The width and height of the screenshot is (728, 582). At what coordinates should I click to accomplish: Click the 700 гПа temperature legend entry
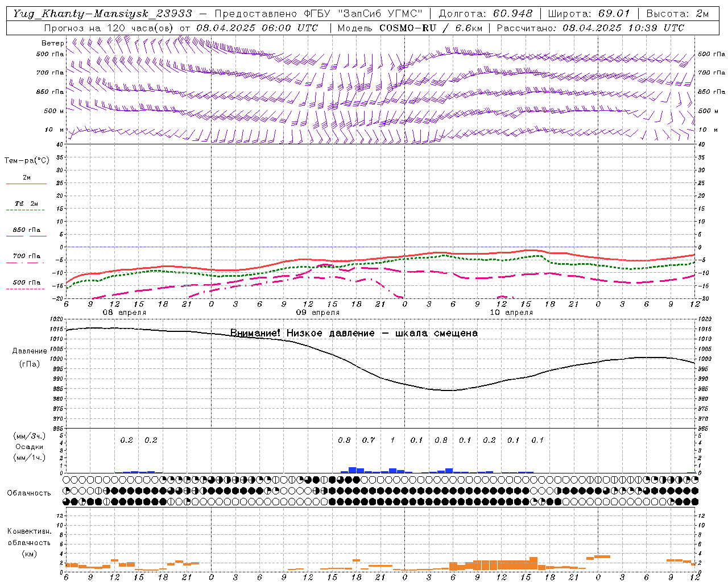coord(26,256)
